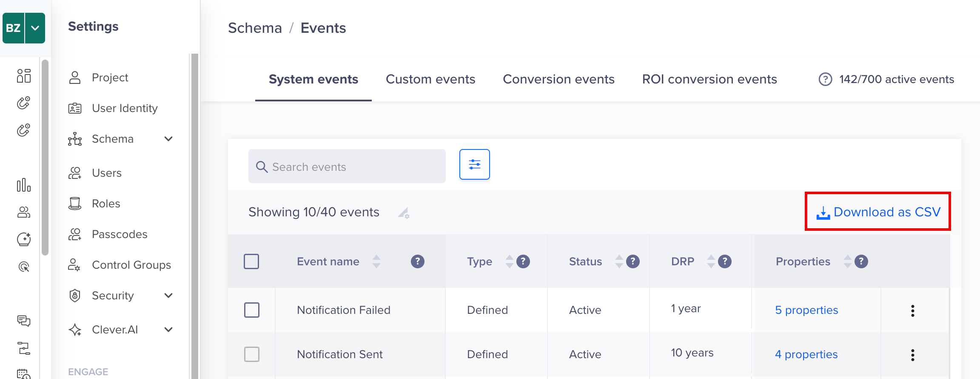Open the messages chat icon in rail
This screenshot has width=980, height=379.
click(24, 321)
